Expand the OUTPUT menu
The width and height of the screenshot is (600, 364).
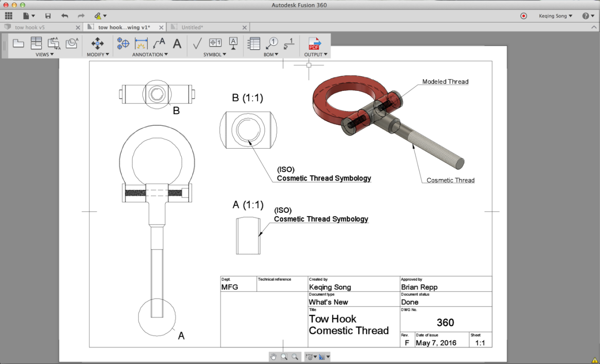(x=316, y=55)
